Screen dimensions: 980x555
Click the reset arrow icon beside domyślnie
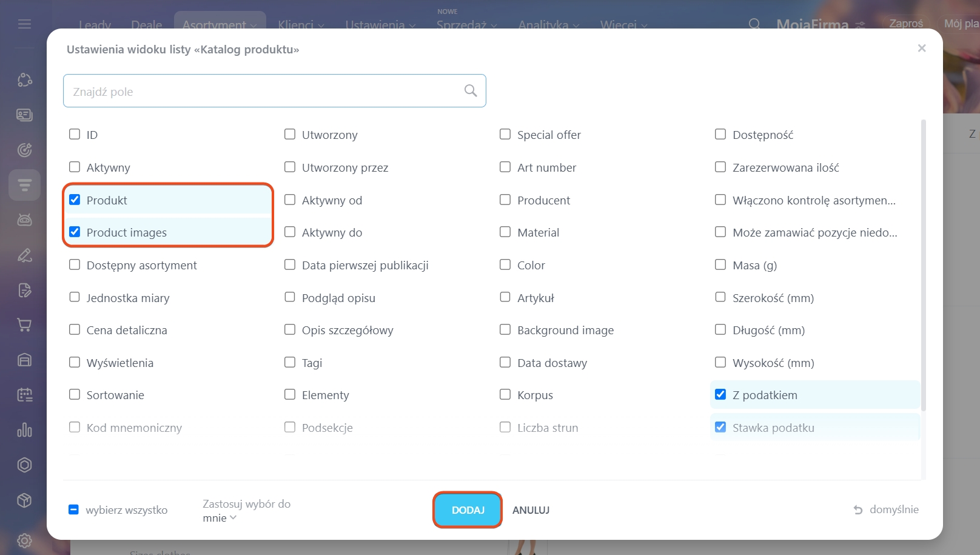pyautogui.click(x=858, y=510)
